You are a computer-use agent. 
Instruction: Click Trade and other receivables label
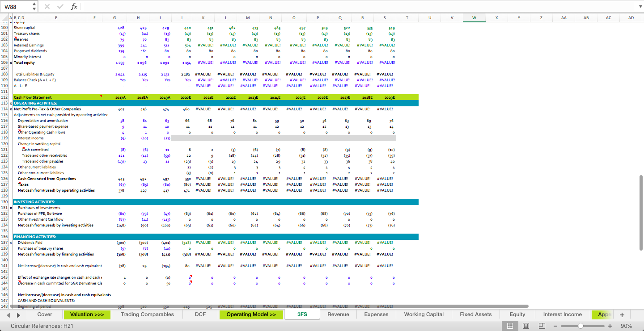44,155
